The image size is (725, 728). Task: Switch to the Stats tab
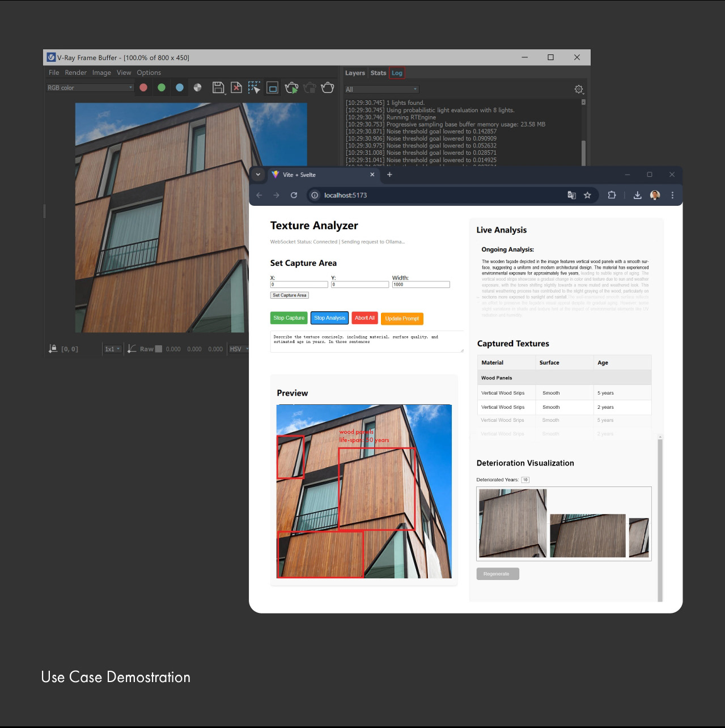[x=378, y=73]
